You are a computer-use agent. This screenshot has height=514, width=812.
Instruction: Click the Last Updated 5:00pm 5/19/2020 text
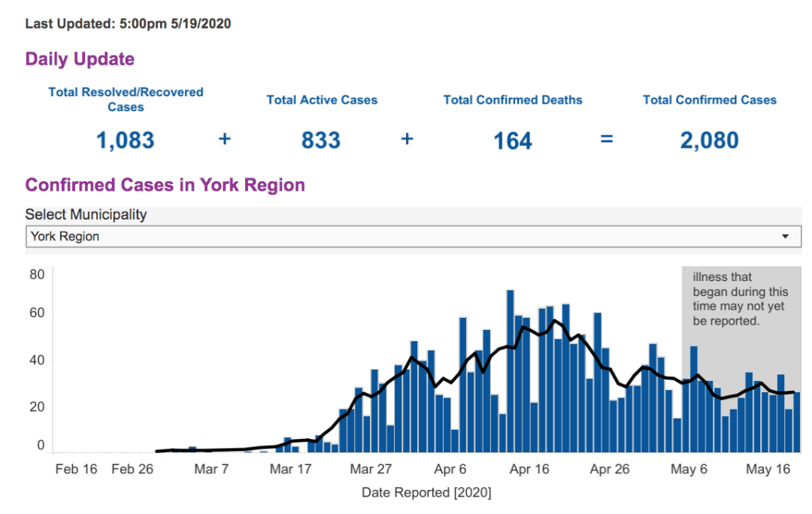[x=128, y=24]
